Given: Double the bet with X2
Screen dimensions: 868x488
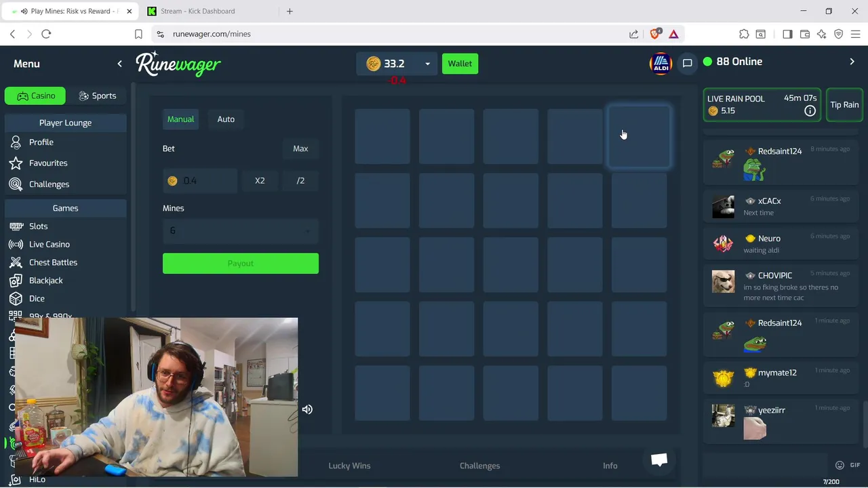Looking at the screenshot, I should 260,181.
